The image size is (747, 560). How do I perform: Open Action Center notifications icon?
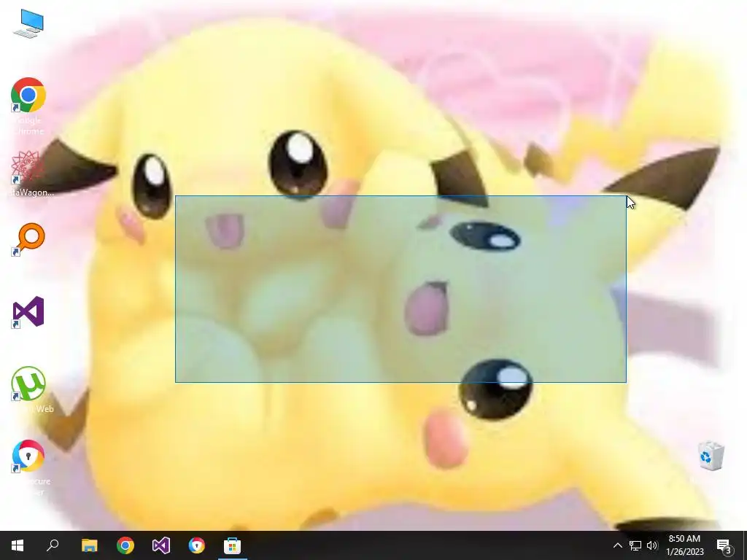pyautogui.click(x=724, y=545)
